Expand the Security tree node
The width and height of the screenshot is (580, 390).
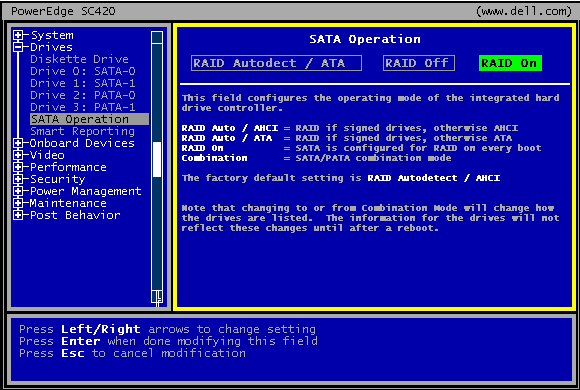18,179
